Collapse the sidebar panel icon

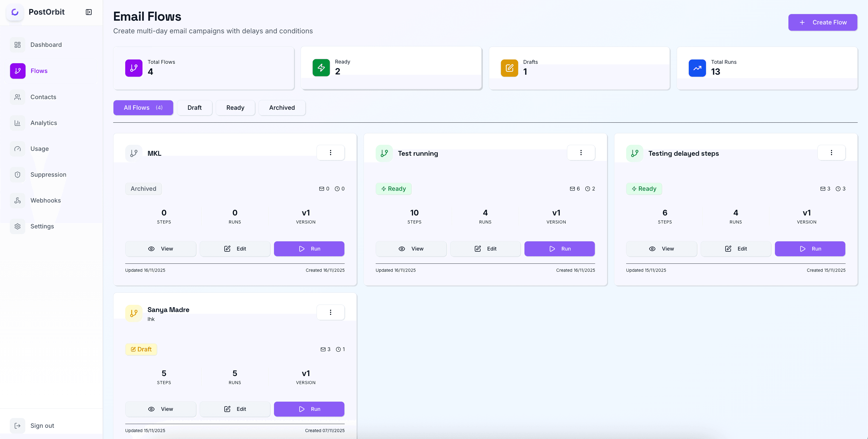pyautogui.click(x=89, y=12)
